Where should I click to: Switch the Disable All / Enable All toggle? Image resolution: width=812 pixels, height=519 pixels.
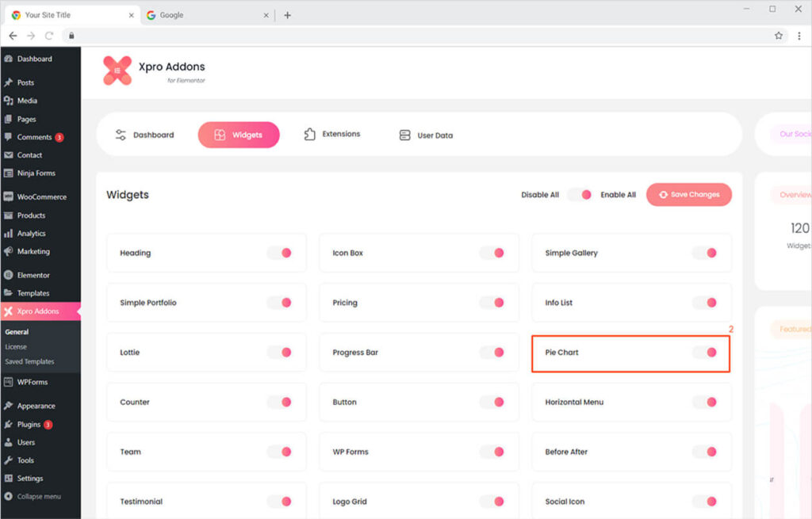pyautogui.click(x=579, y=195)
